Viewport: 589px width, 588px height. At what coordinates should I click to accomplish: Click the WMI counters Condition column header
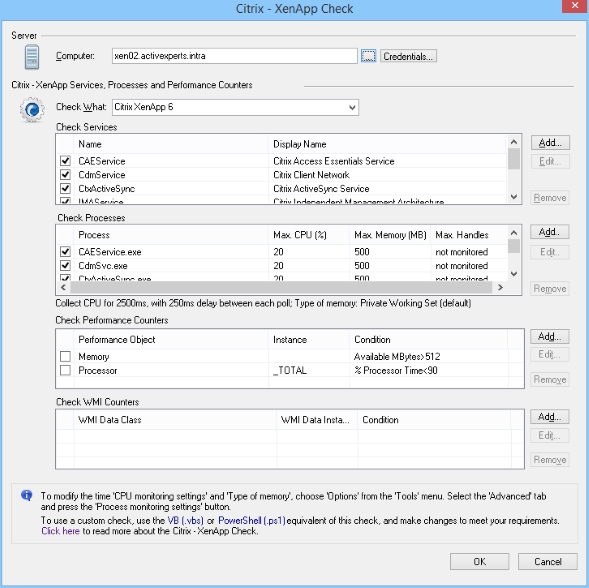click(434, 420)
